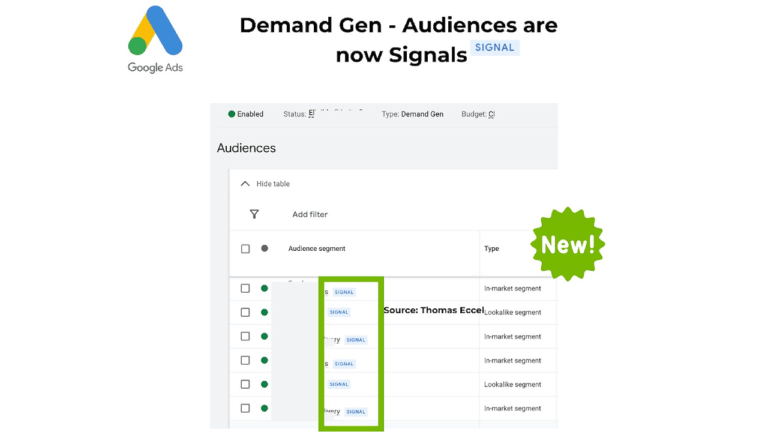Click the header status dot icon

pos(264,248)
